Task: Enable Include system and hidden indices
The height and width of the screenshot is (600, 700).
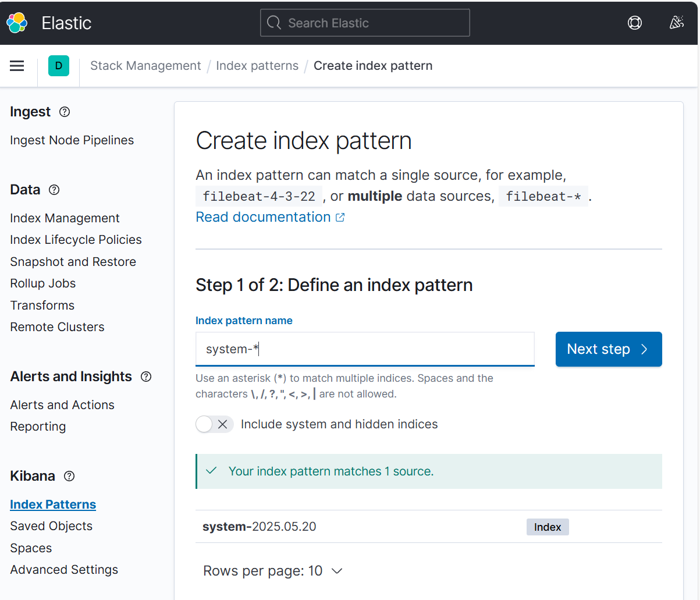Action: click(214, 424)
